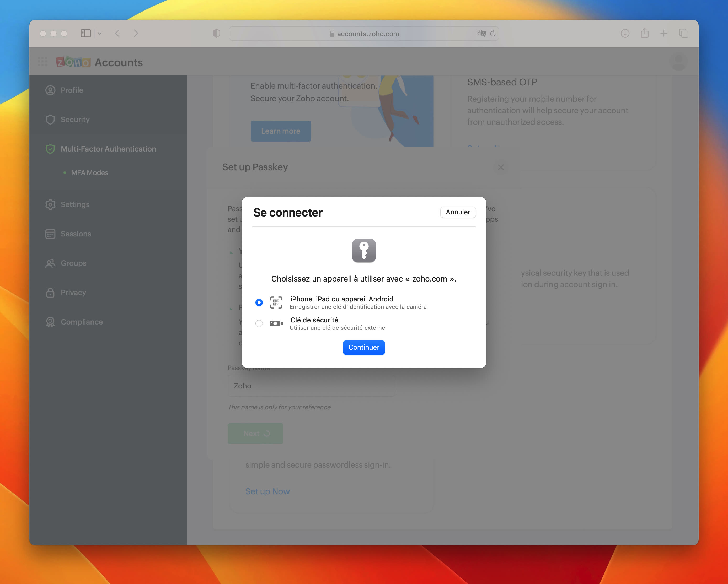Viewport: 728px width, 584px height.
Task: Click the Sessions calendar icon
Action: click(50, 234)
